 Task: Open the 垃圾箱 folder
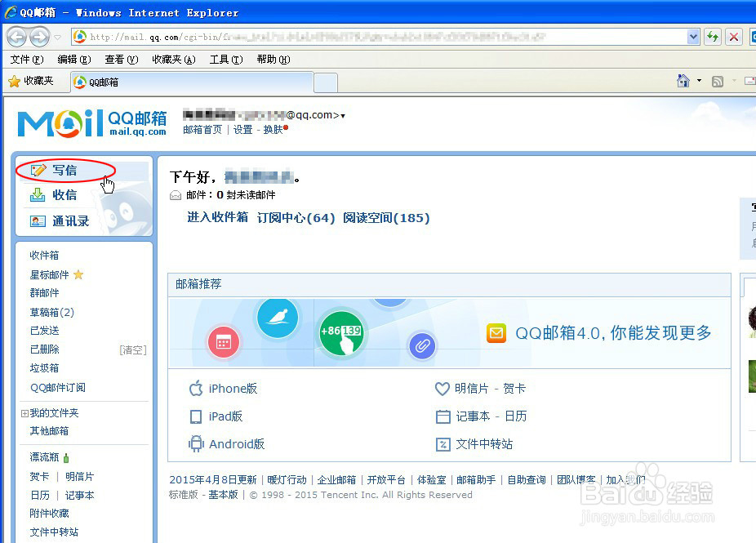click(44, 368)
